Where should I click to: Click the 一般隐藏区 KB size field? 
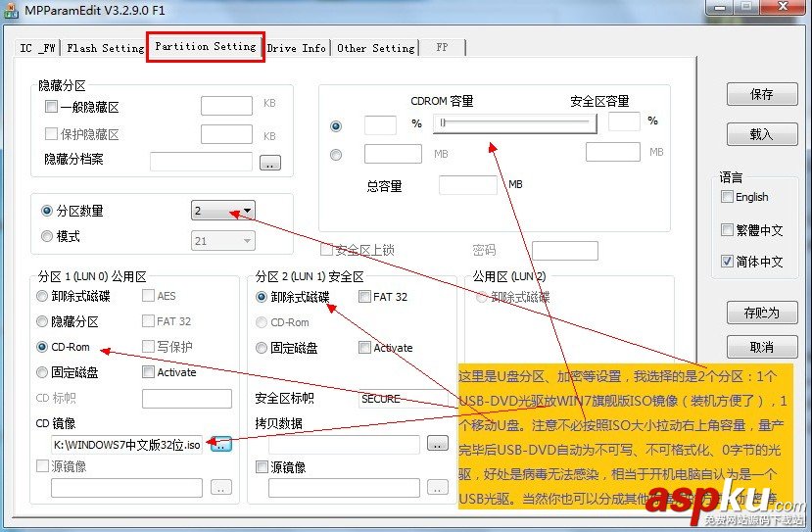pos(227,106)
